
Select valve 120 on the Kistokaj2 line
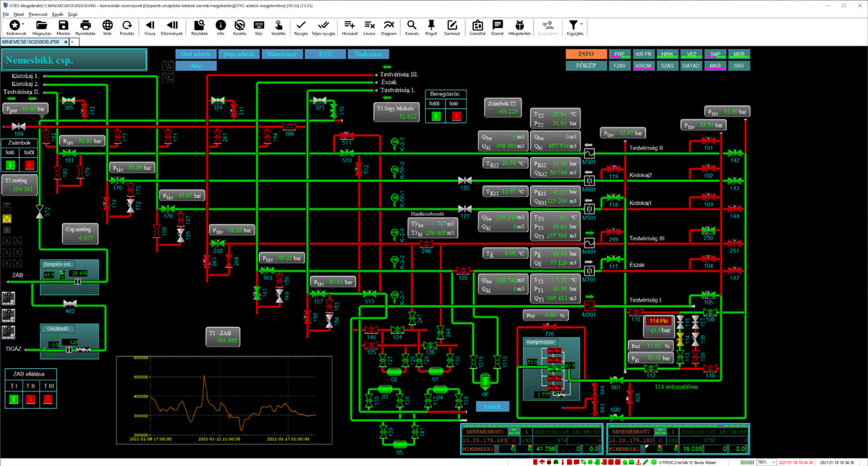click(464, 180)
